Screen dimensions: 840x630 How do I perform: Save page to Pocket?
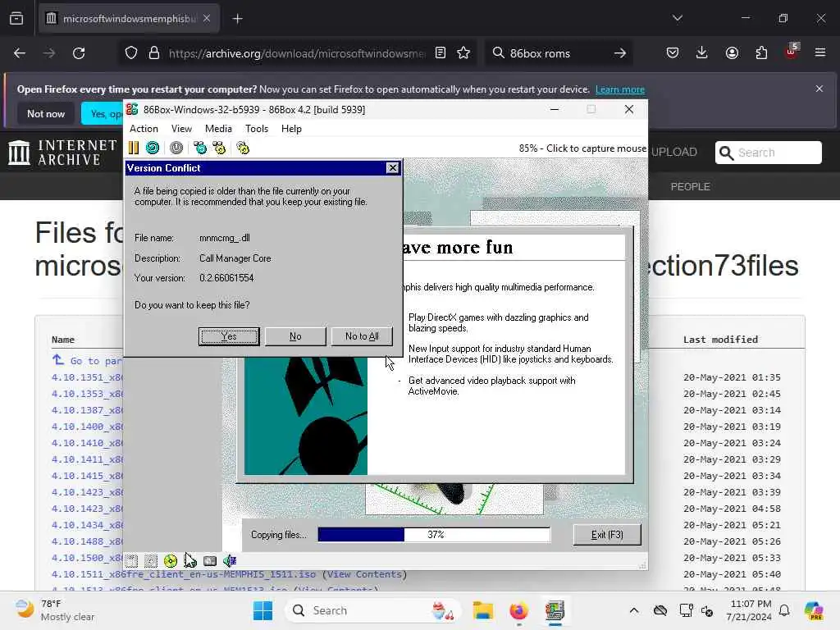(x=673, y=53)
